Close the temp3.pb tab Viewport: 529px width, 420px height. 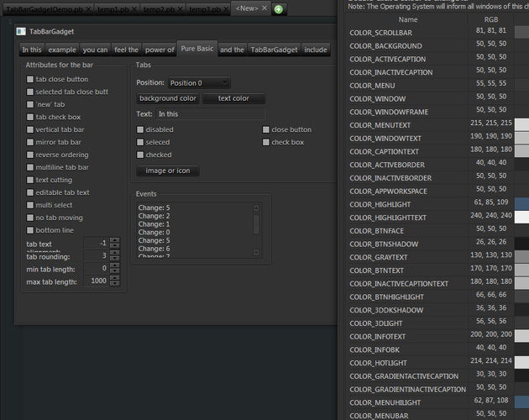point(226,9)
